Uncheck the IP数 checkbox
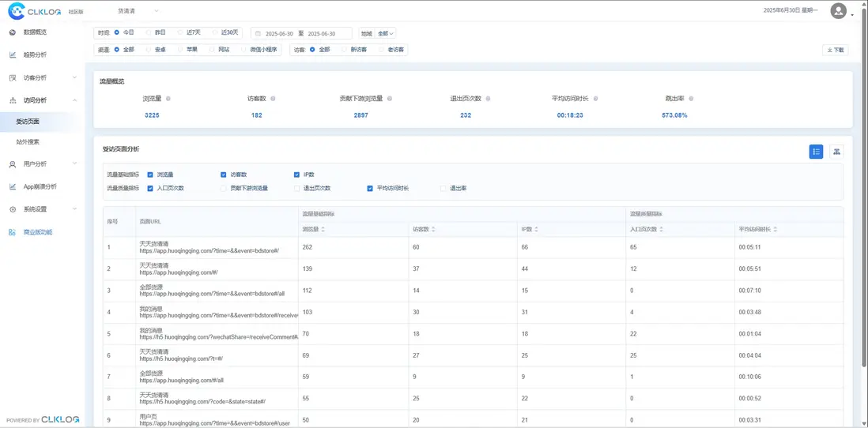This screenshot has width=868, height=428. tap(296, 175)
